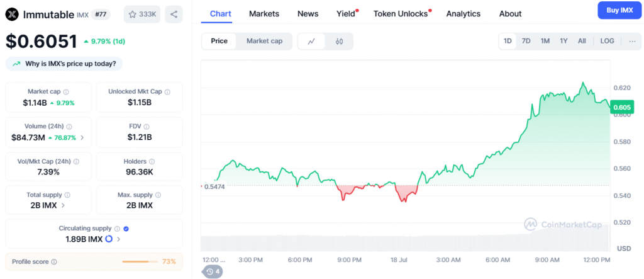Click the 73% profile score value
644x279 pixels.
pyautogui.click(x=169, y=262)
